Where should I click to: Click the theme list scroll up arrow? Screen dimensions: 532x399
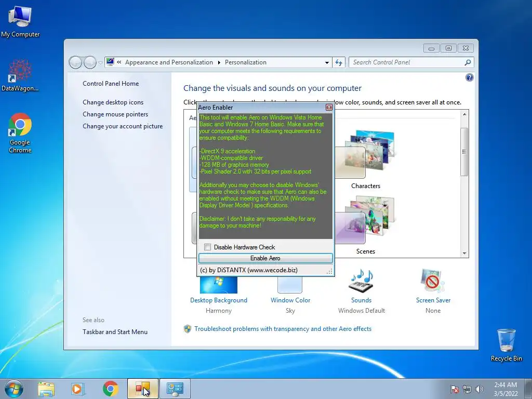[x=464, y=114]
